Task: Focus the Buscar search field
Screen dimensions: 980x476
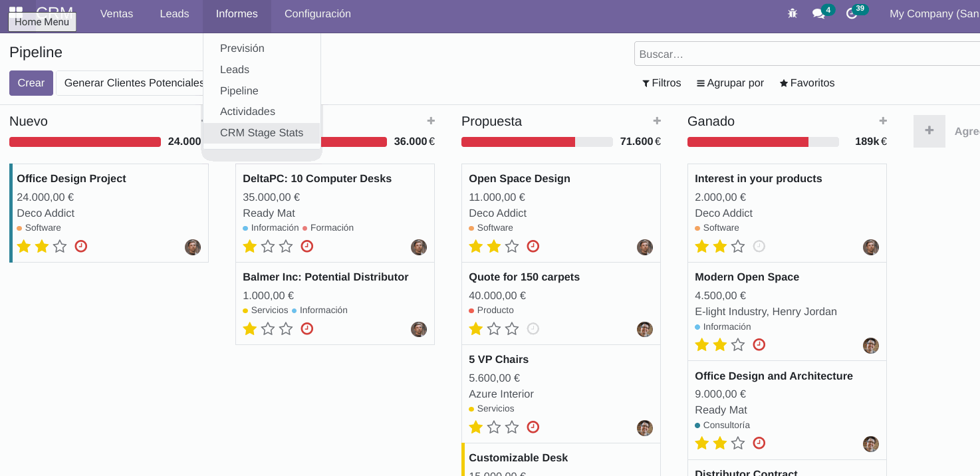Action: [807, 54]
